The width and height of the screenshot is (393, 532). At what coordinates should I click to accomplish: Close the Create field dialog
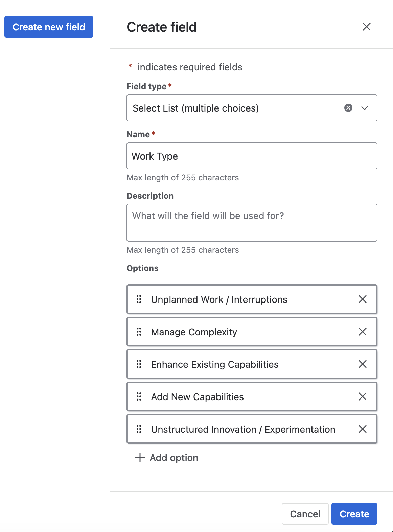coord(367,27)
